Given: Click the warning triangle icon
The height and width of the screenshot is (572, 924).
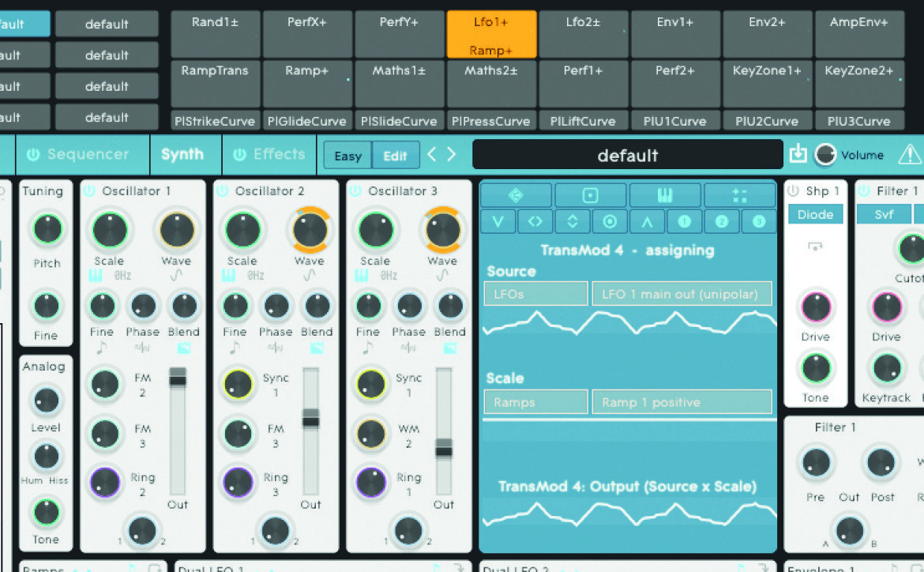Looking at the screenshot, I should (x=910, y=154).
